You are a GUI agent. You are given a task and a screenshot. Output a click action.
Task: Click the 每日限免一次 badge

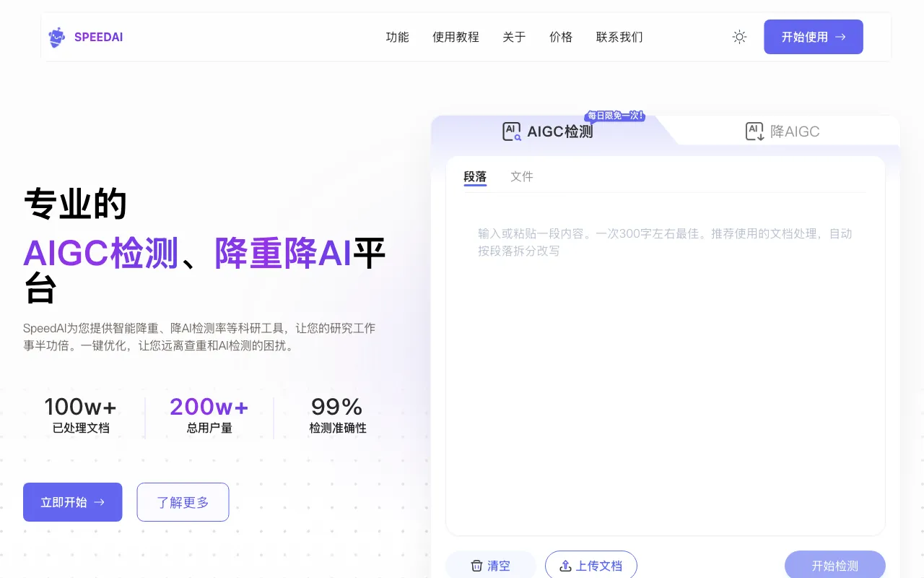(615, 115)
